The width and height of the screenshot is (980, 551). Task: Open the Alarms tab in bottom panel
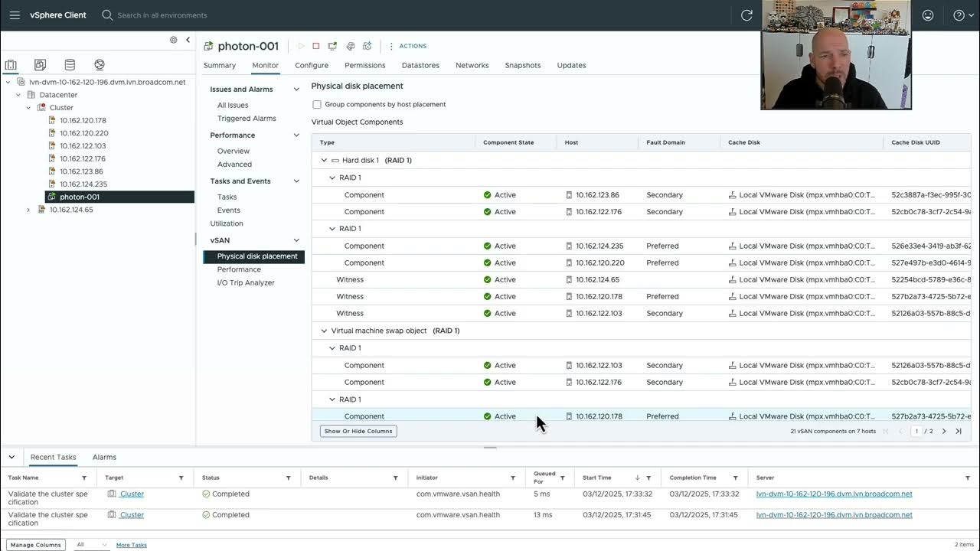[104, 457]
